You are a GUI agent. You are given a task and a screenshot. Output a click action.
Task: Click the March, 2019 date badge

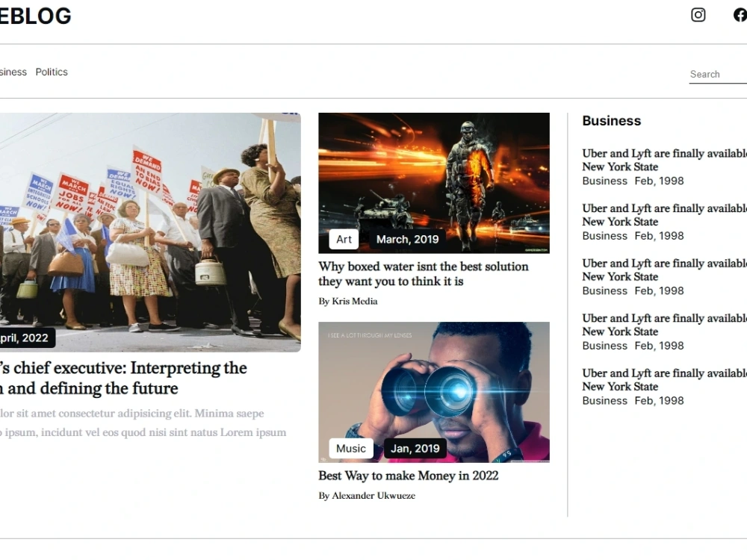[407, 239]
